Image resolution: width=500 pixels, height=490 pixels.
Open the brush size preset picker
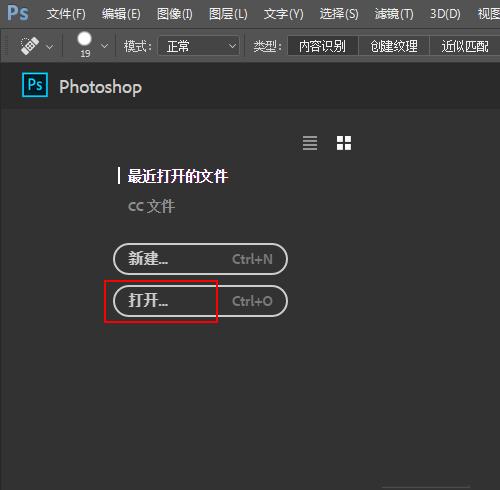[x=85, y=45]
